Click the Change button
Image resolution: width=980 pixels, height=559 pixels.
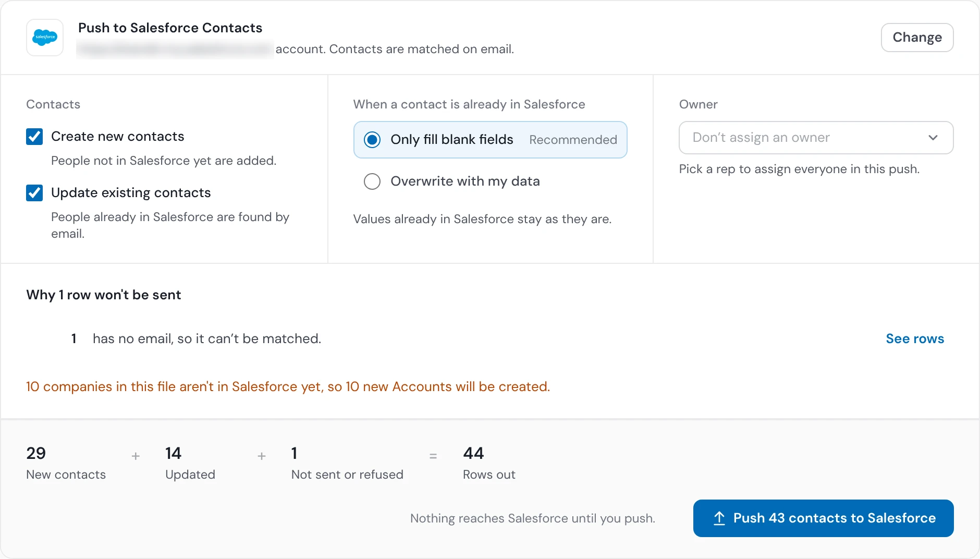point(917,38)
